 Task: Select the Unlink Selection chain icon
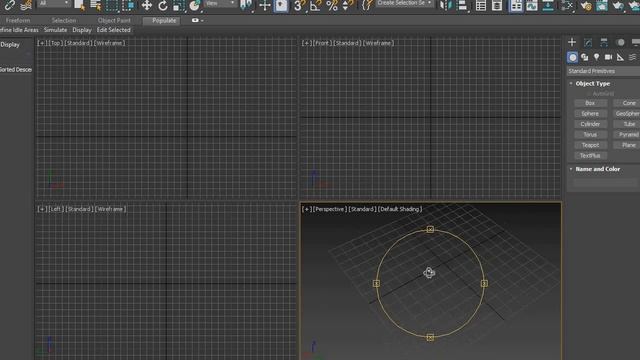[x=9, y=5]
